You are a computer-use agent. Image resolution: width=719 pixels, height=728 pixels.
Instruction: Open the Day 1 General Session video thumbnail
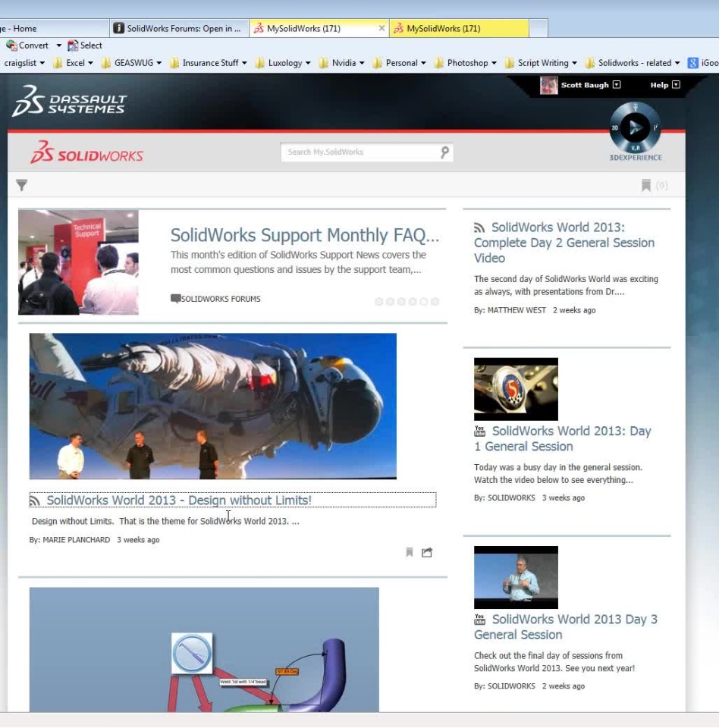516,389
